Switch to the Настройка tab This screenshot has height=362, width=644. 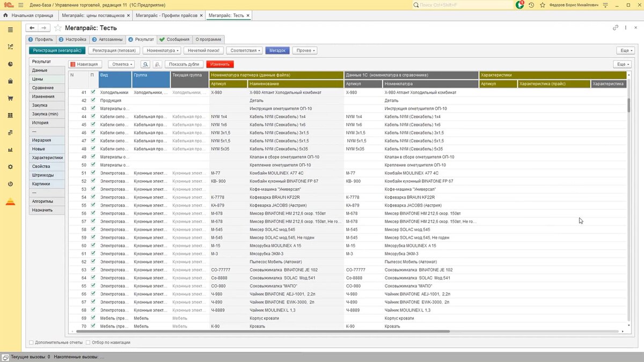[72, 39]
